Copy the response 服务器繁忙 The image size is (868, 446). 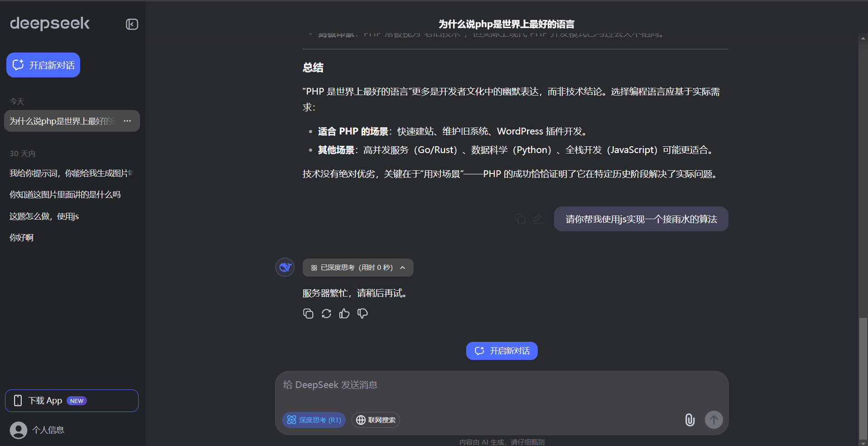click(x=308, y=313)
